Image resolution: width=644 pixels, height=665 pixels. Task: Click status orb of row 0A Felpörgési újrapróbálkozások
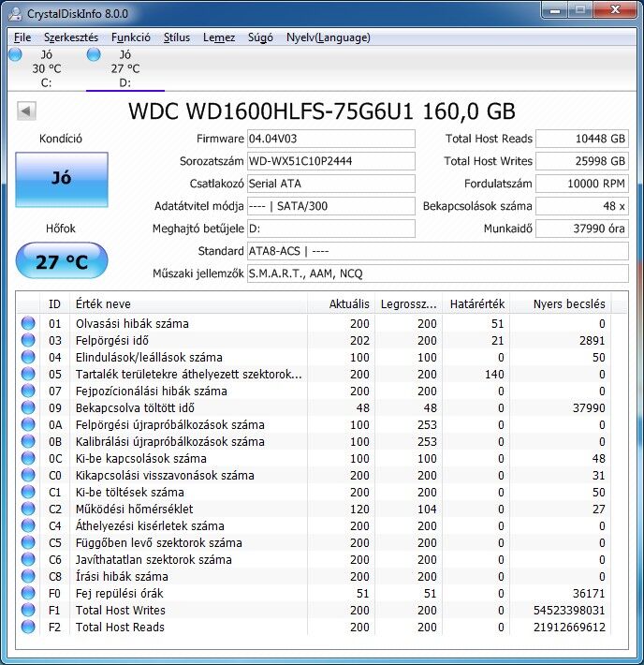(28, 424)
